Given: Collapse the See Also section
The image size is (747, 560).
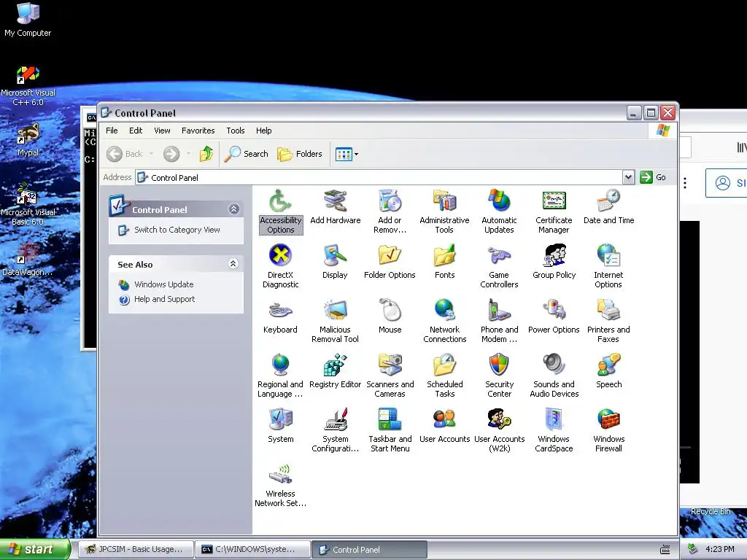Looking at the screenshot, I should pyautogui.click(x=233, y=264).
